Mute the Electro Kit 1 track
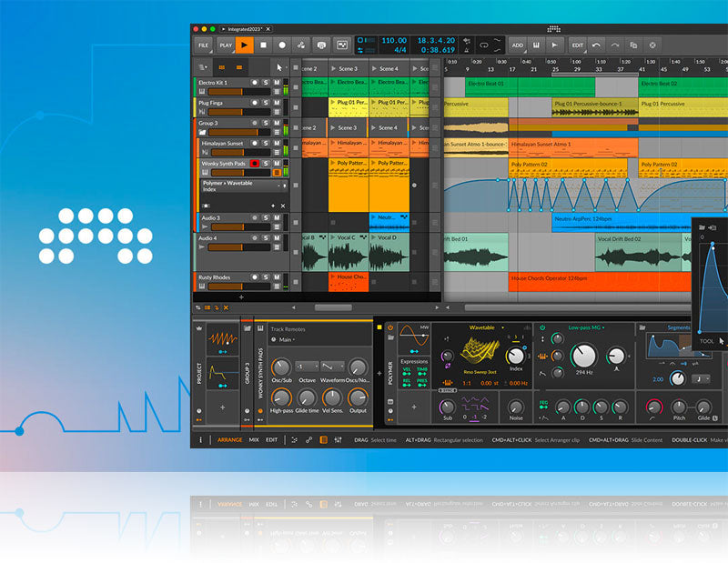The height and width of the screenshot is (563, 728). [277, 82]
